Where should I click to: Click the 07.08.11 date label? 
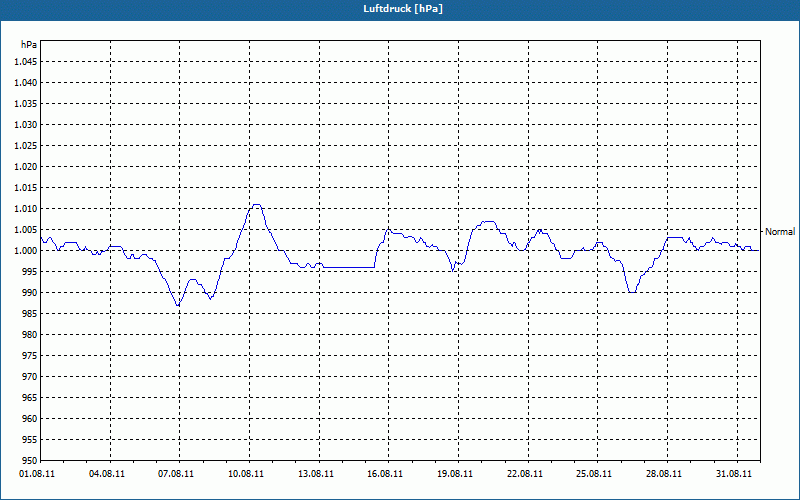[176, 474]
